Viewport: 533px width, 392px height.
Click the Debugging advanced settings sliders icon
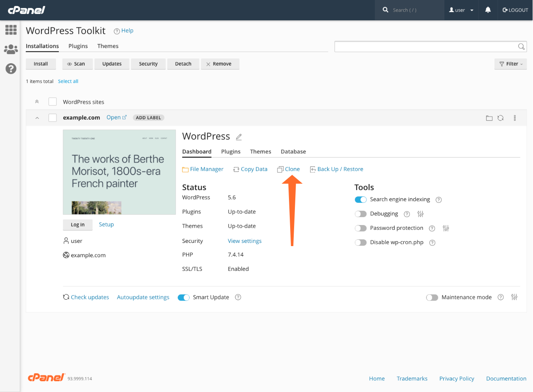click(x=420, y=214)
